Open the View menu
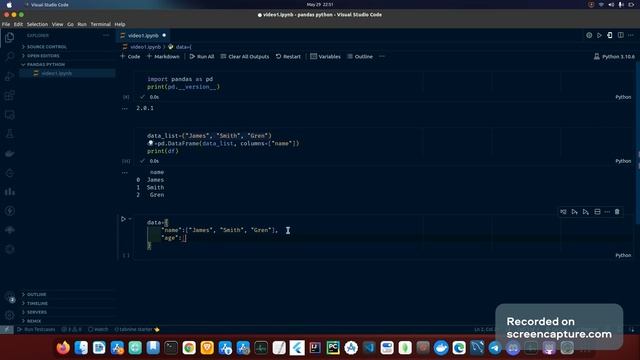This screenshot has height=360, width=640. 58,24
